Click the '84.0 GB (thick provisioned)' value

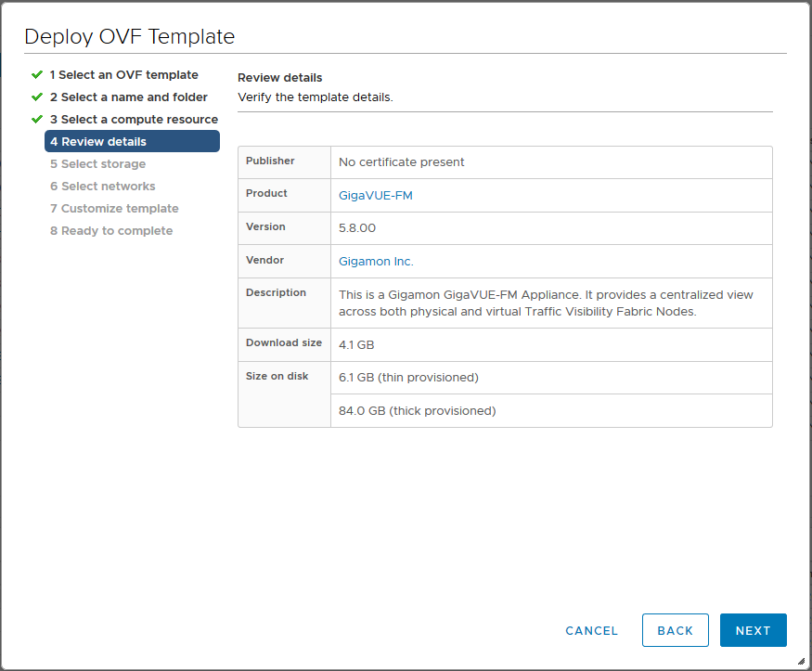418,410
